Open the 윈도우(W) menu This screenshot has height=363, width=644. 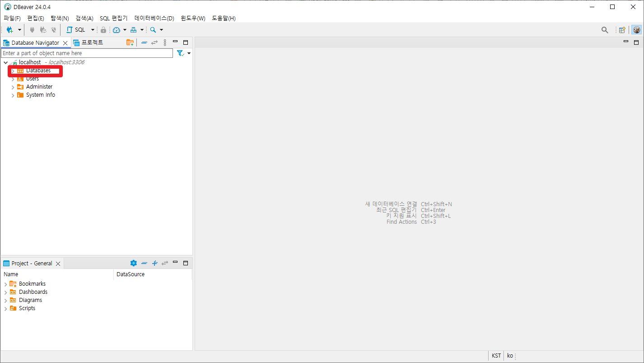[x=193, y=18]
